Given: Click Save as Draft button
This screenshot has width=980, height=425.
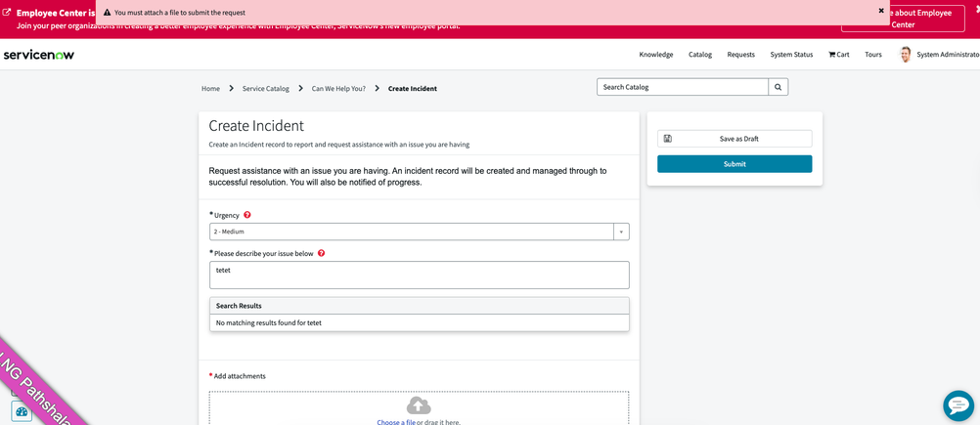Looking at the screenshot, I should pos(734,139).
